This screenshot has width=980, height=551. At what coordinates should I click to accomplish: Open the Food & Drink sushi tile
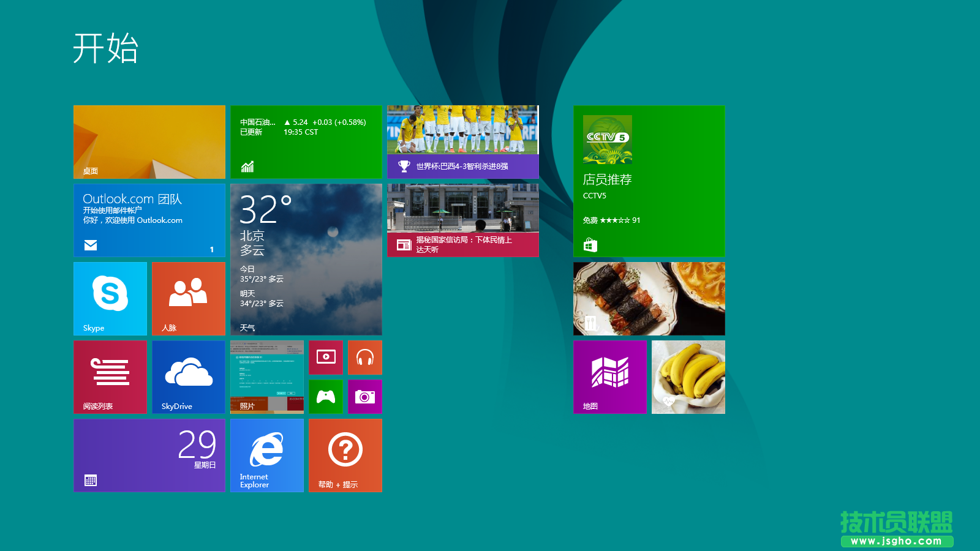click(x=649, y=299)
